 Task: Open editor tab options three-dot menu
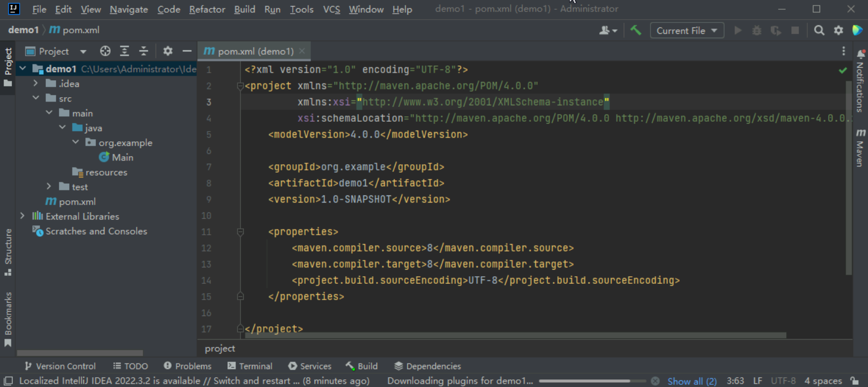843,51
